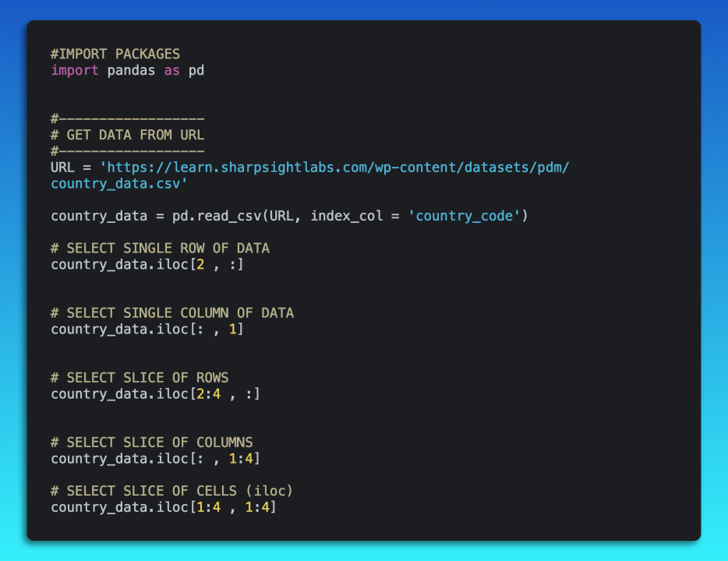The height and width of the screenshot is (561, 728).
Task: Click the #IMPORT PACKAGES comment line
Action: coord(115,54)
